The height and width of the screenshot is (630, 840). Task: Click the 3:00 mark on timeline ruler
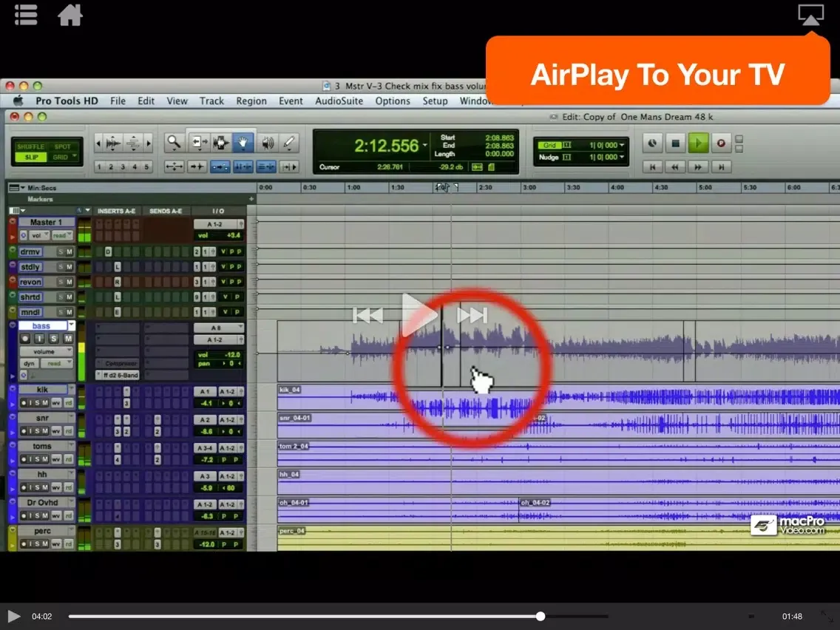tap(529, 188)
